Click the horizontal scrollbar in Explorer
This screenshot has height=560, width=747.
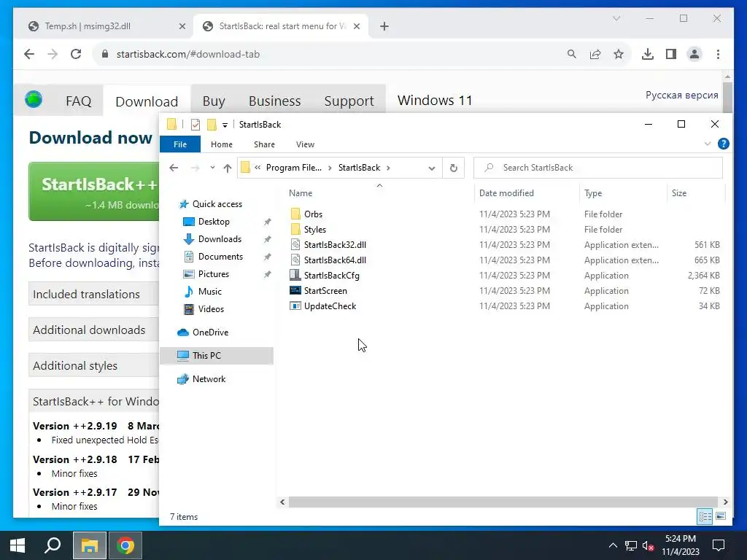click(x=503, y=502)
